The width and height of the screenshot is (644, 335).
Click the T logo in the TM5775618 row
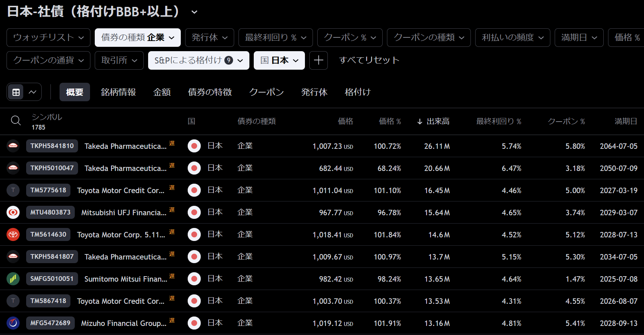(x=13, y=190)
